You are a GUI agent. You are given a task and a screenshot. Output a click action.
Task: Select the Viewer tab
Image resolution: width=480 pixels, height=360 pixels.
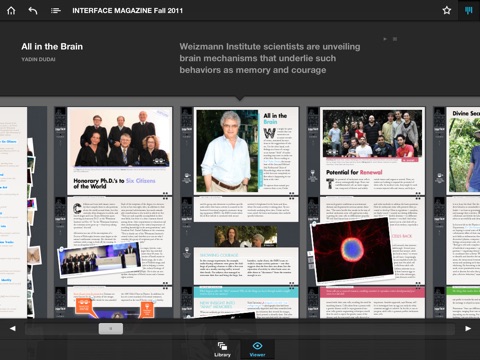[257, 349]
